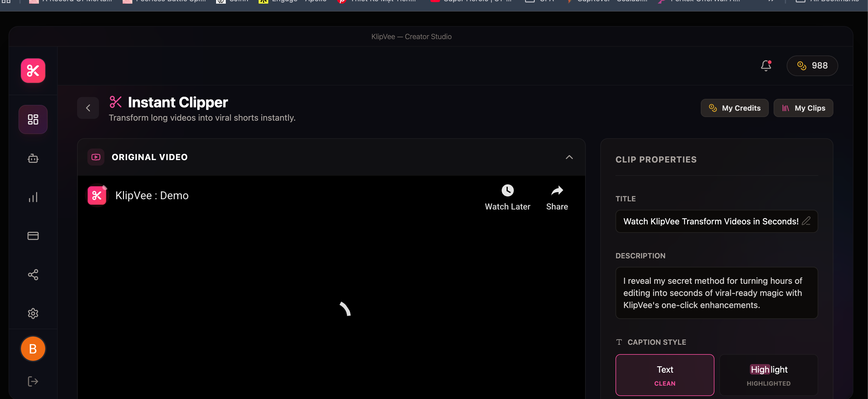
Task: Select the Text Clean caption style
Action: point(664,374)
